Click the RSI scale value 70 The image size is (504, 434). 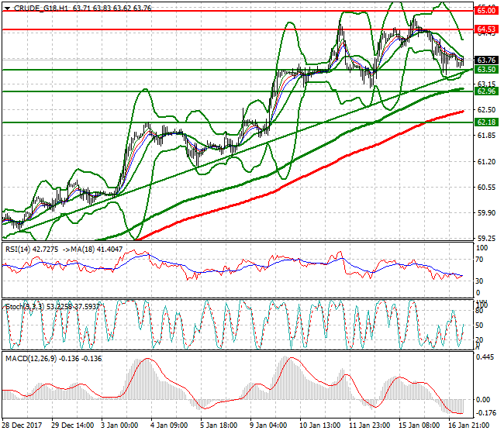[479, 260]
